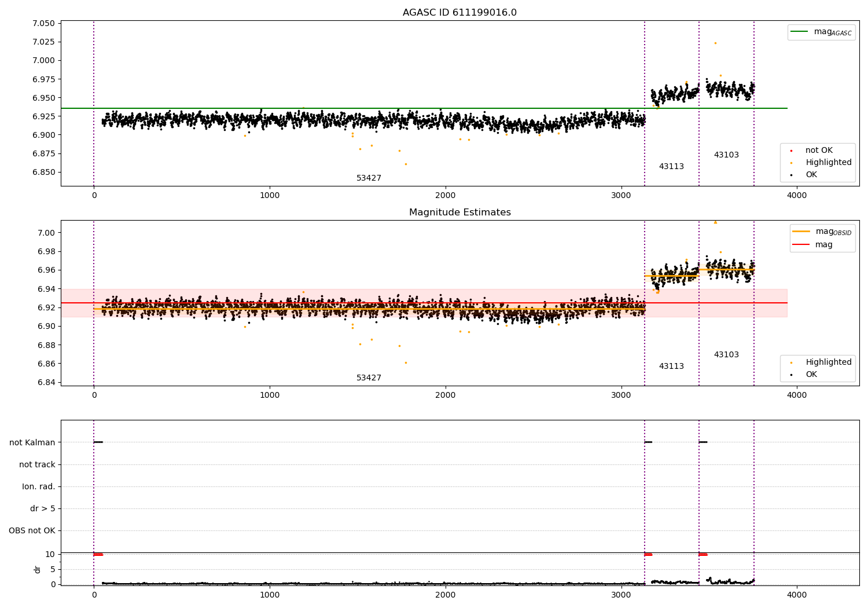Click the 7.00 tick in Magnitude Estimates
Screen dimensions: 868x608
[x=46, y=233]
